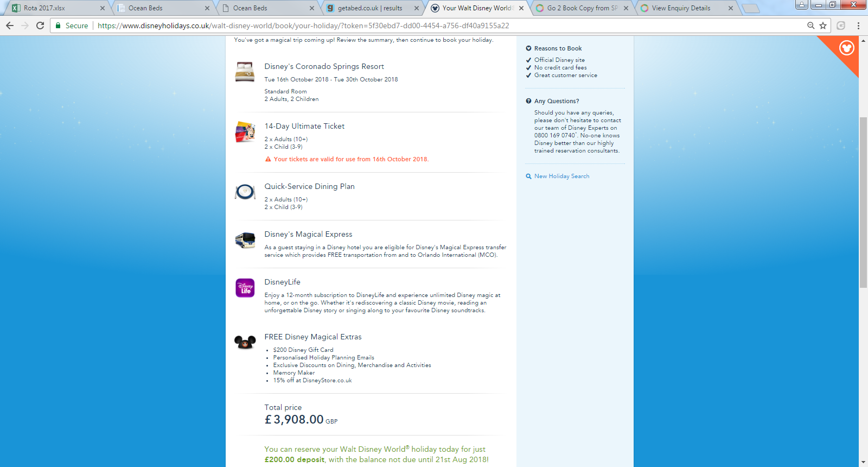Screen dimensions: 868x467
Task: Click the Any Questions help icon
Action: [528, 101]
